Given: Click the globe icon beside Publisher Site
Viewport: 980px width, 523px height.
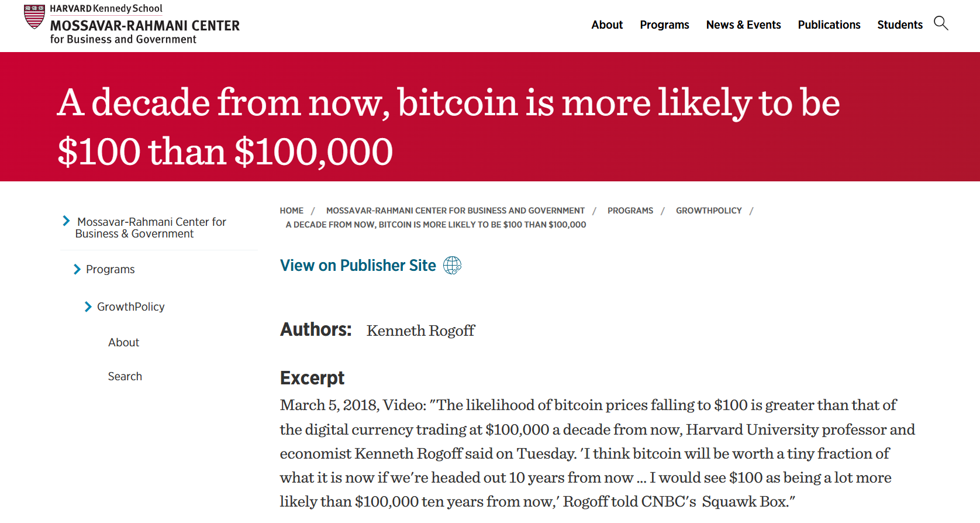Looking at the screenshot, I should point(452,266).
